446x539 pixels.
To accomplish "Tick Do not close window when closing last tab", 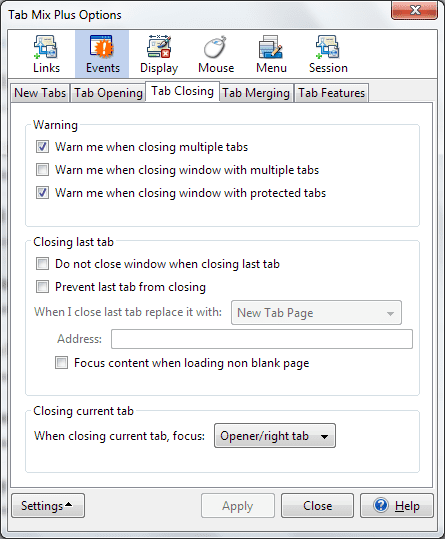I will (x=42, y=264).
